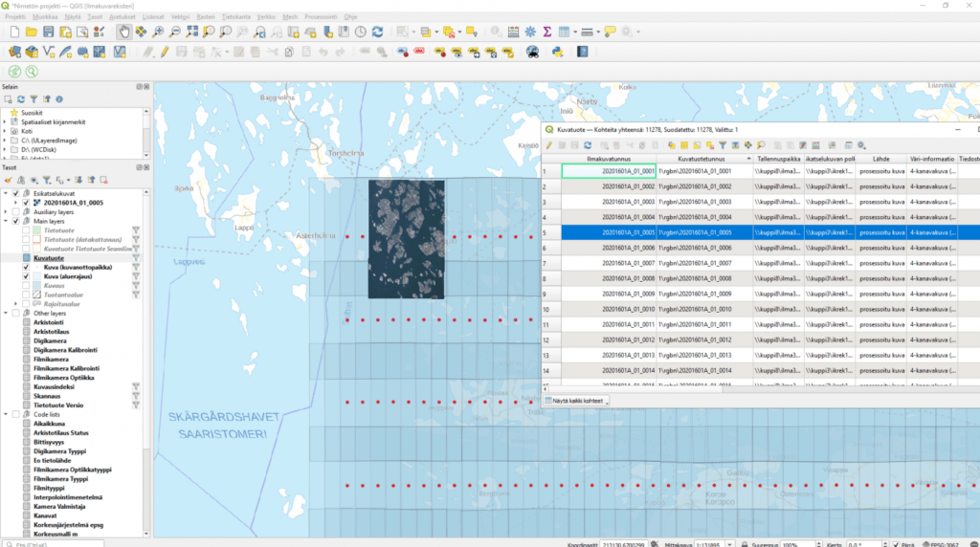This screenshot has width=980, height=547.
Task: Click the Open Project folder icon
Action: 32,32
